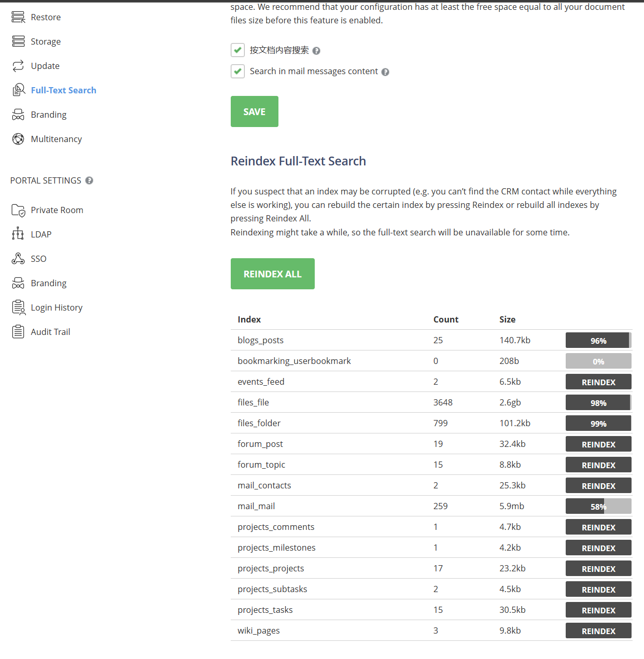Uncheck the 按文档内容搜索 checkbox
Viewport: 644px width, 659px height.
click(x=237, y=50)
